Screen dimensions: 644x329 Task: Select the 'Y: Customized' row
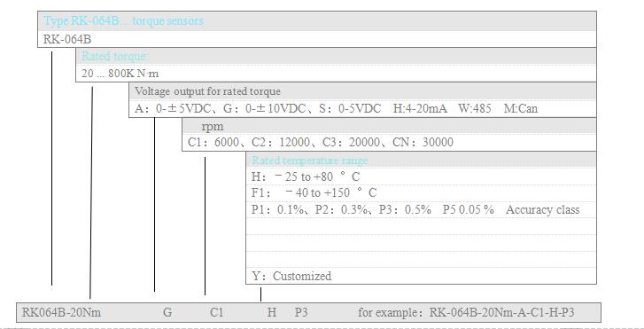coord(291,276)
